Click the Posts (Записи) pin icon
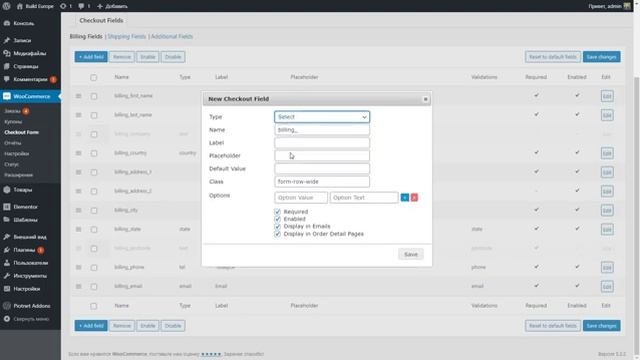 pyautogui.click(x=7, y=40)
